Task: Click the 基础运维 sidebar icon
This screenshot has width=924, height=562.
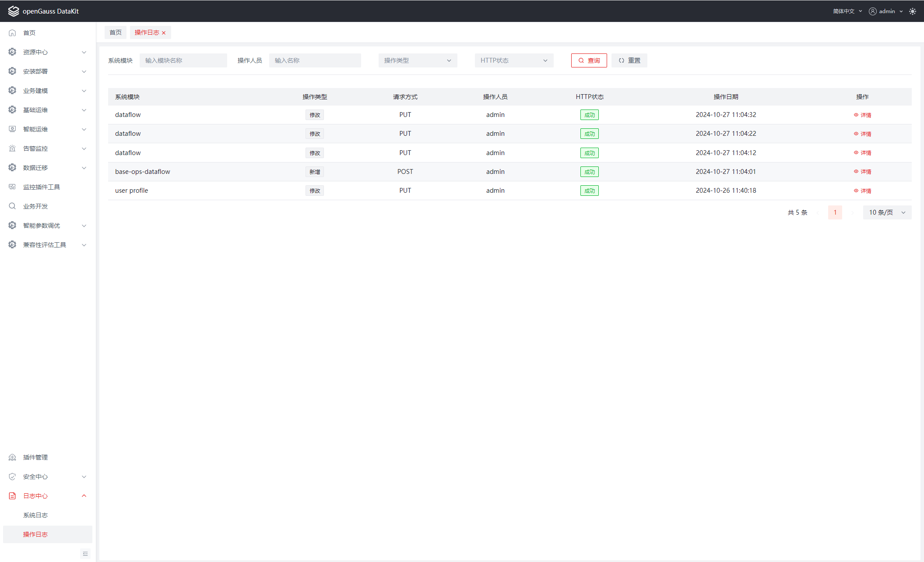Action: click(12, 110)
